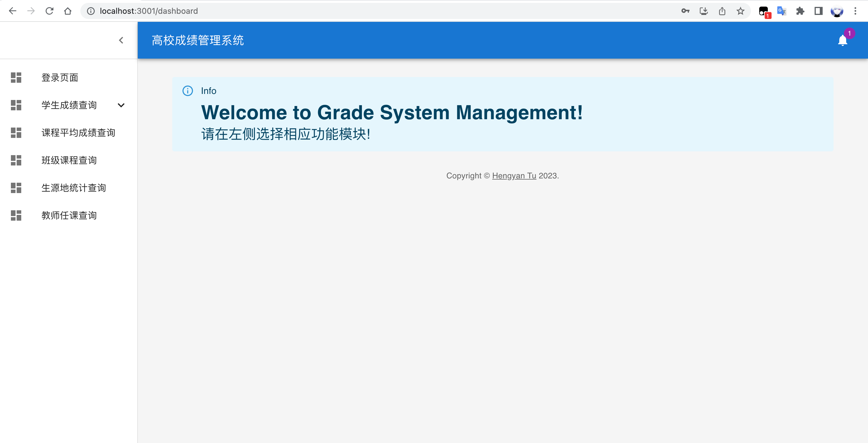Collapse the sidebar with the left chevron
Viewport: 868px width, 443px height.
point(121,41)
